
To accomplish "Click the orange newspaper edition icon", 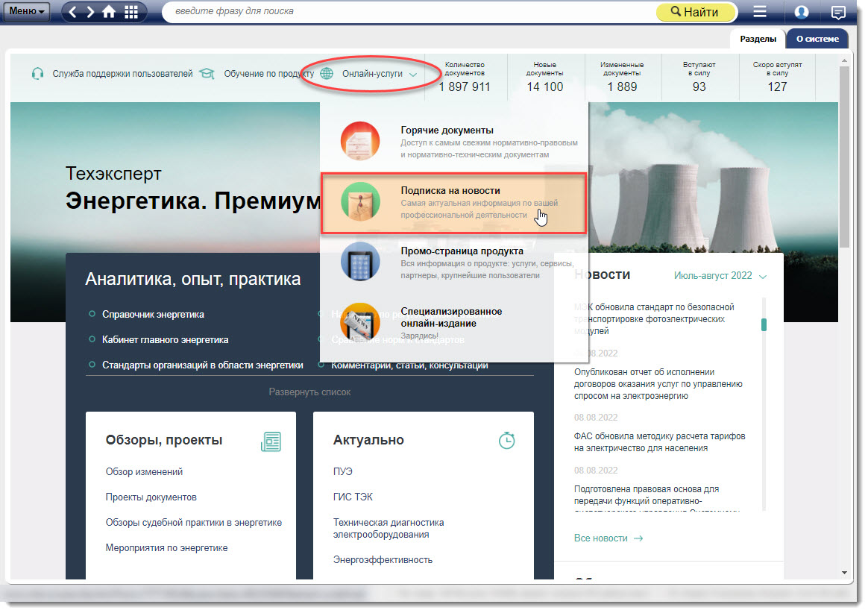I will (360, 323).
